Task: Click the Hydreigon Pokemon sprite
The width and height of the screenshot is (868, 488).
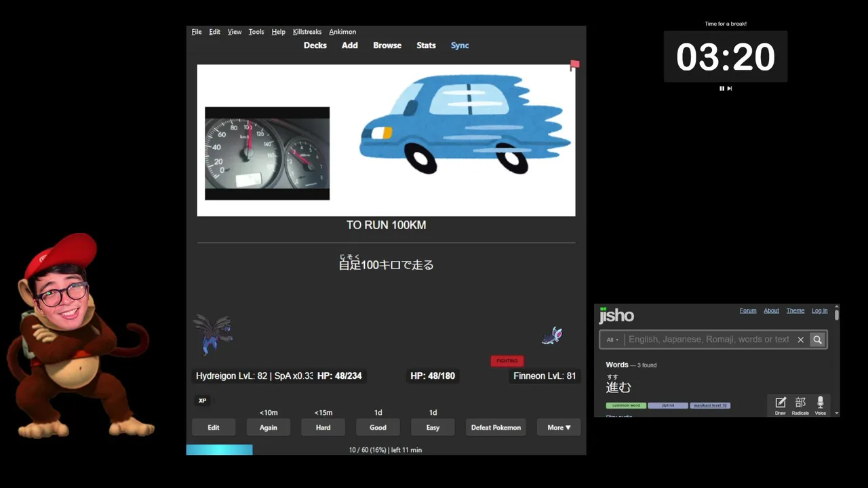Action: tap(214, 334)
